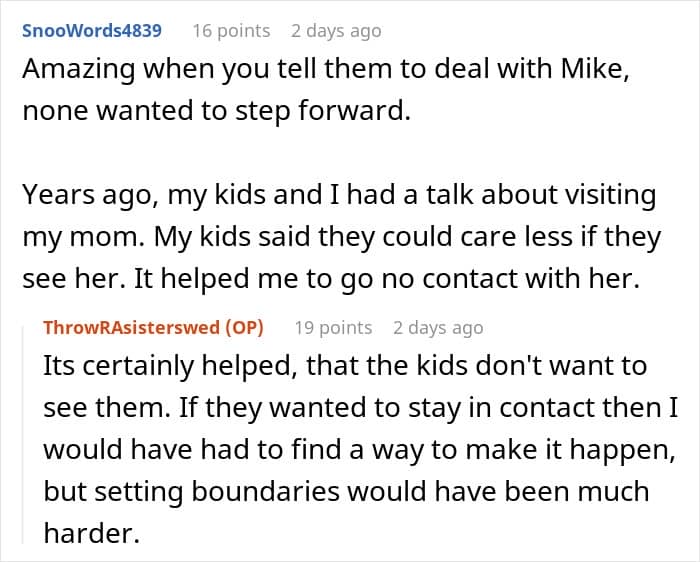This screenshot has width=700, height=562.
Task: Click the "19 points" score label
Action: pyautogui.click(x=333, y=328)
